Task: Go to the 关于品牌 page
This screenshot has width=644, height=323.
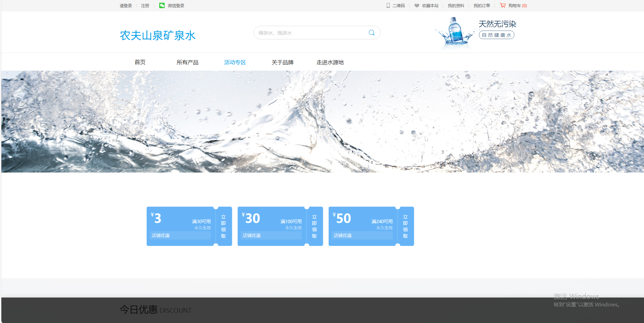Action: click(282, 62)
